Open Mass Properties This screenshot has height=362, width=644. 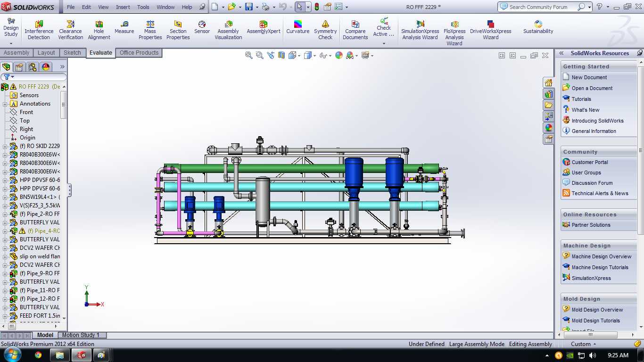150,30
